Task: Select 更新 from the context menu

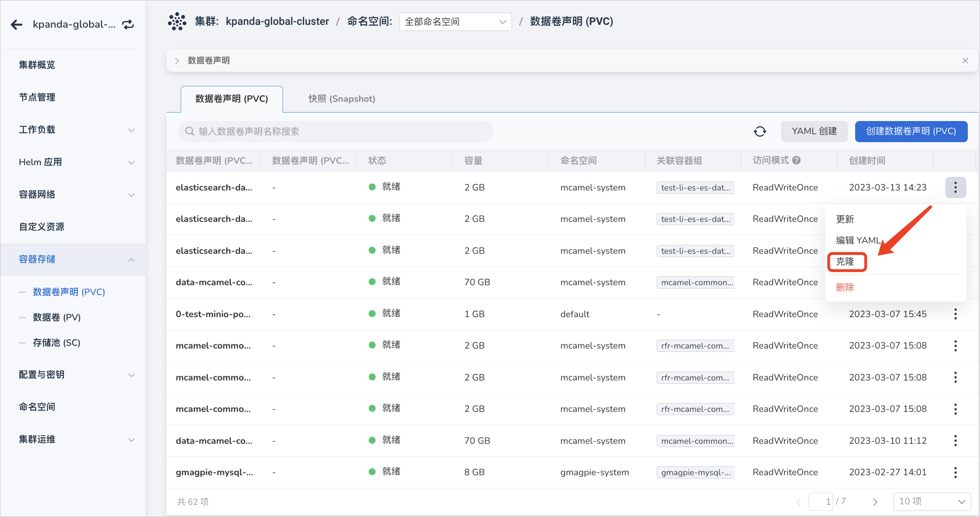Action: (845, 219)
